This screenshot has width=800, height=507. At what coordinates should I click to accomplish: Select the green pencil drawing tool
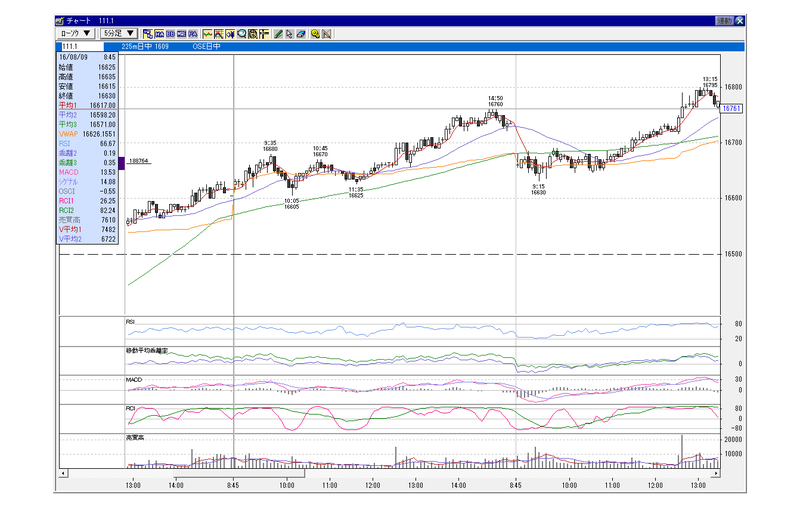(278, 34)
